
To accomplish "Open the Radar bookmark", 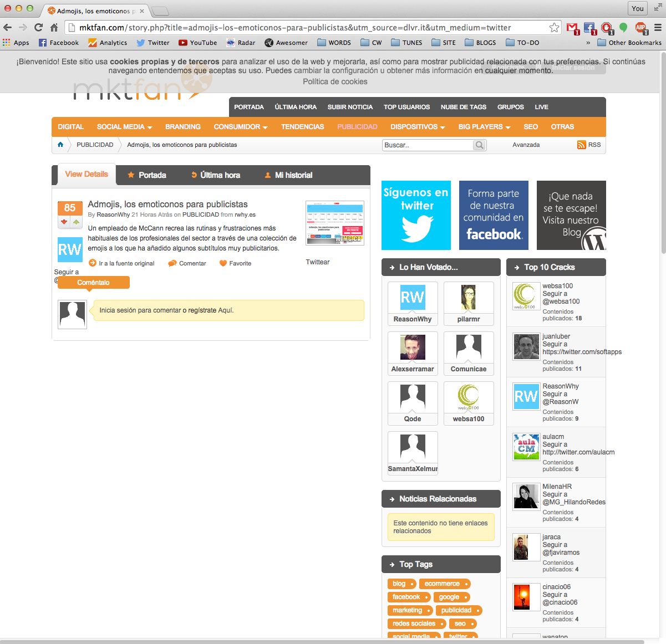I will pyautogui.click(x=241, y=43).
